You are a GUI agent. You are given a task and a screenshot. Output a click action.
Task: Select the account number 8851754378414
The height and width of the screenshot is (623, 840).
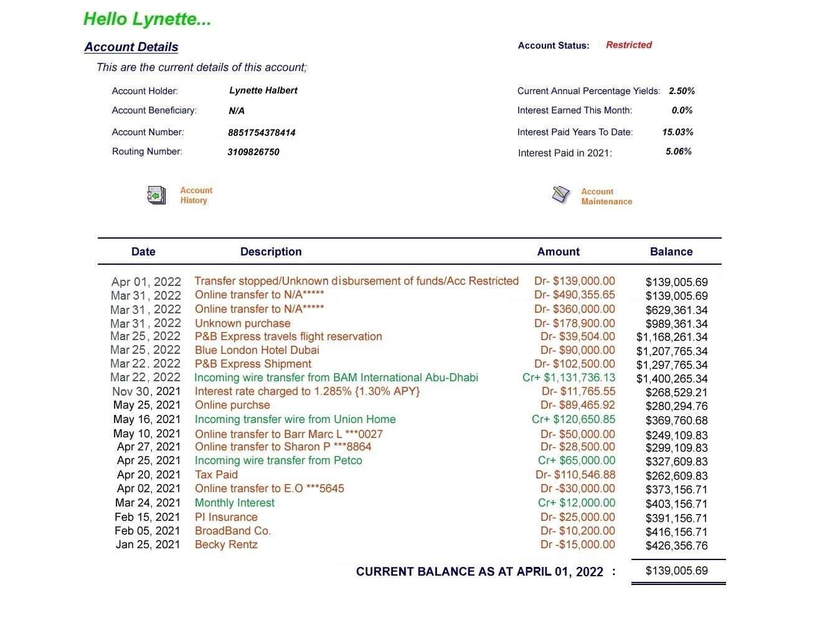tap(262, 133)
